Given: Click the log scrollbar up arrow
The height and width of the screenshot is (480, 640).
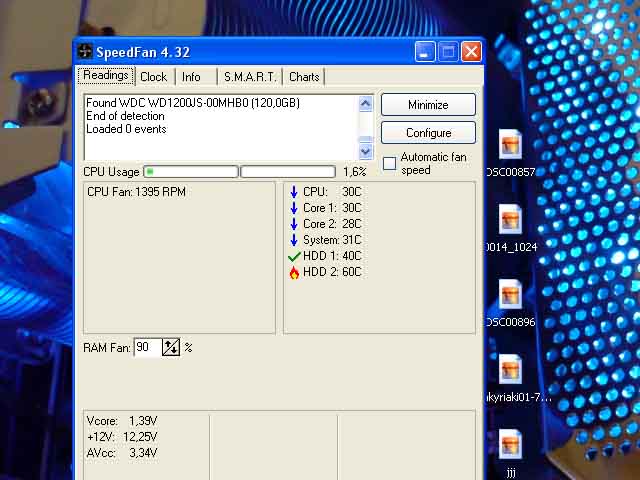Looking at the screenshot, I should pyautogui.click(x=365, y=104).
